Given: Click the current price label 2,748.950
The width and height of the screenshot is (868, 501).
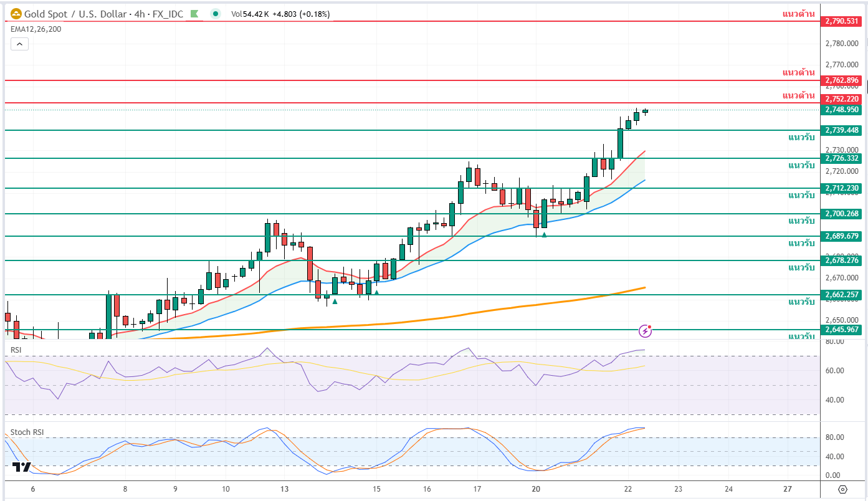Looking at the screenshot, I should pos(841,110).
